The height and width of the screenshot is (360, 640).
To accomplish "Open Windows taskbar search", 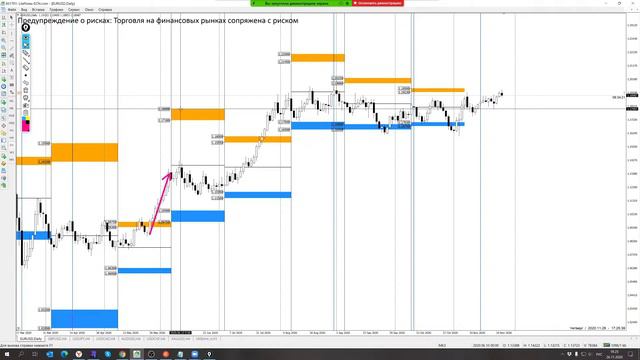I will click(x=21, y=354).
